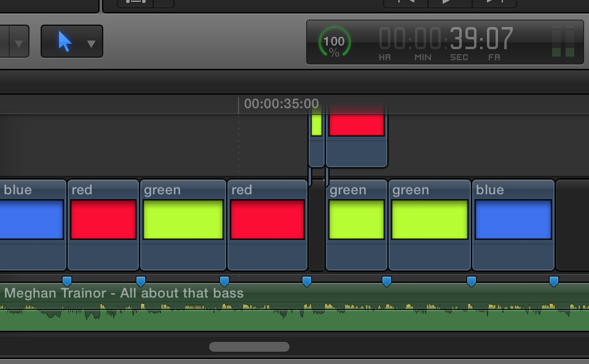Select the blue arrow Select tool

point(65,41)
